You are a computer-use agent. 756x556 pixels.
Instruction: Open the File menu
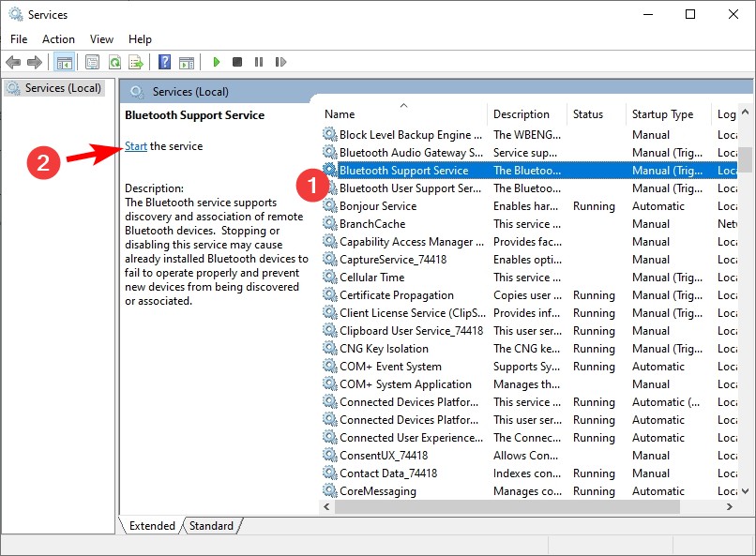click(x=19, y=39)
